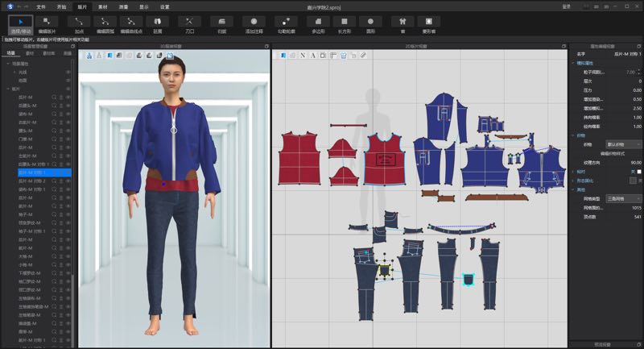Toggle visibility of 地面 row
The width and height of the screenshot is (644, 349).
tap(68, 81)
